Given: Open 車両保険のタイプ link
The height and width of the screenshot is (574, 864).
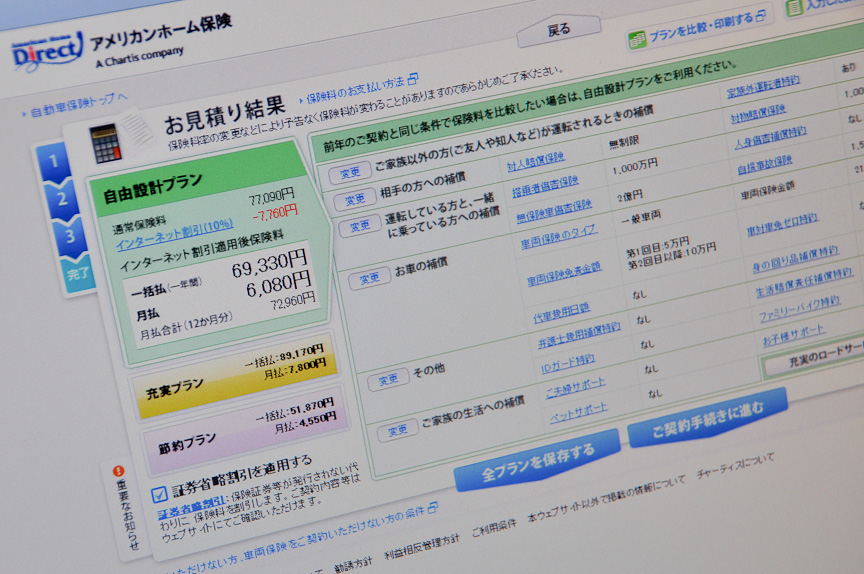Looking at the screenshot, I should [x=559, y=237].
